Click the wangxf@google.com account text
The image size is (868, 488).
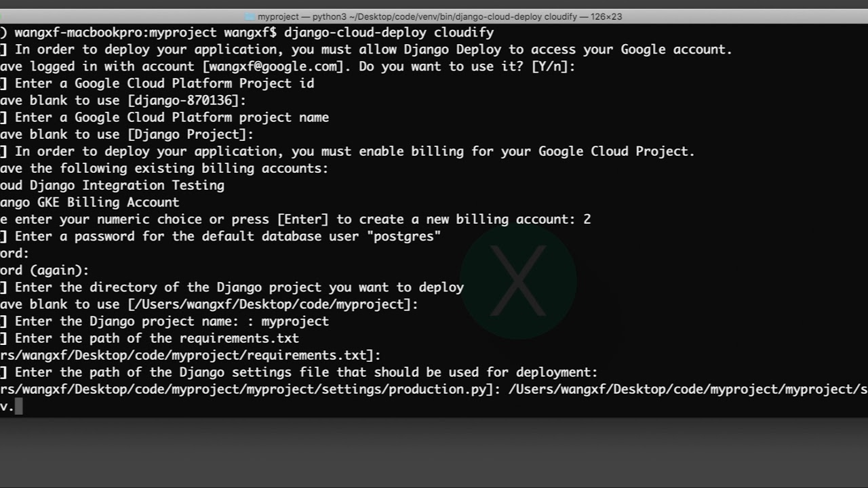[273, 66]
